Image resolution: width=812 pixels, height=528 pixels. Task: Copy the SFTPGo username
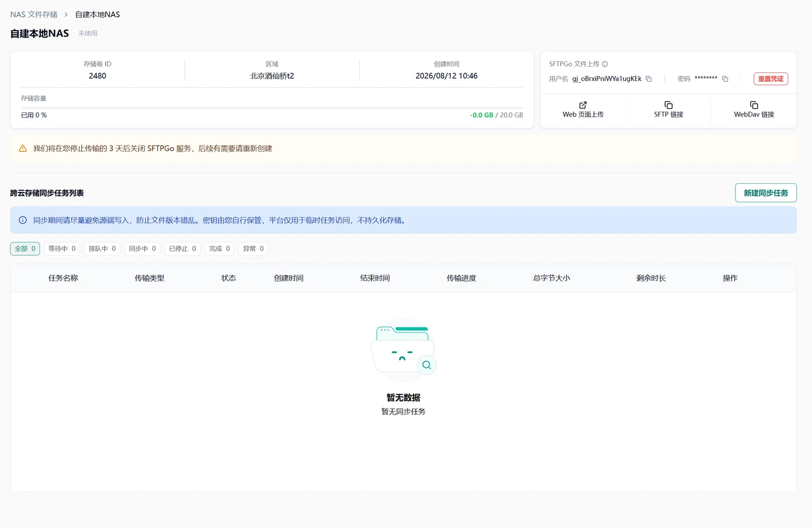[649, 79]
